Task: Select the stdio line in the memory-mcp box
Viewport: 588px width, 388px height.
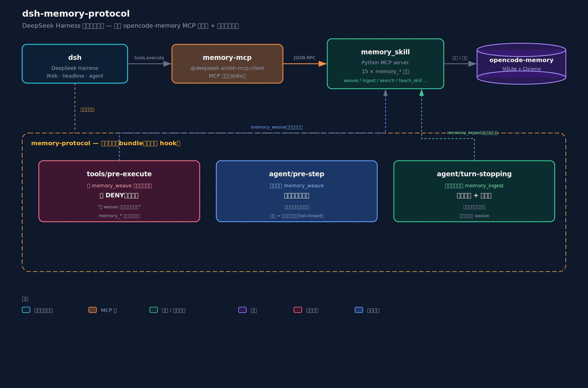Action: [x=227, y=76]
